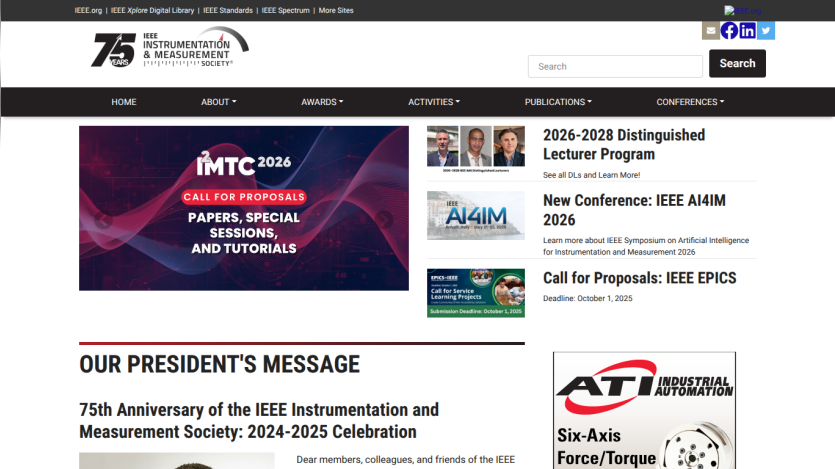Expand the Awards dropdown menu
This screenshot has width=835, height=469.
(x=322, y=102)
